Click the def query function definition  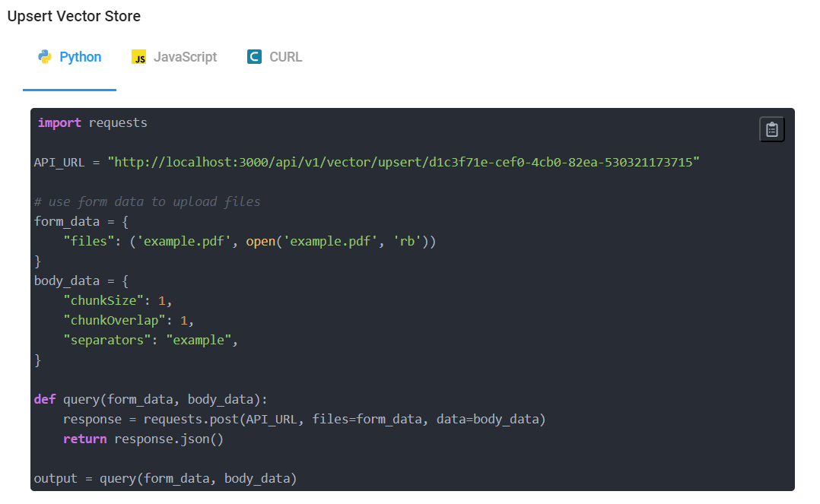[x=151, y=399]
